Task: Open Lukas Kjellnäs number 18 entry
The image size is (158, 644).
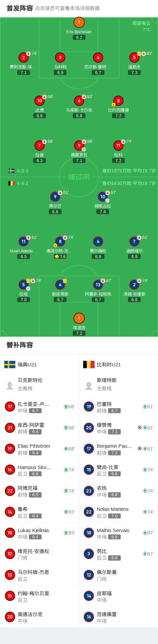Action: (x=39, y=533)
